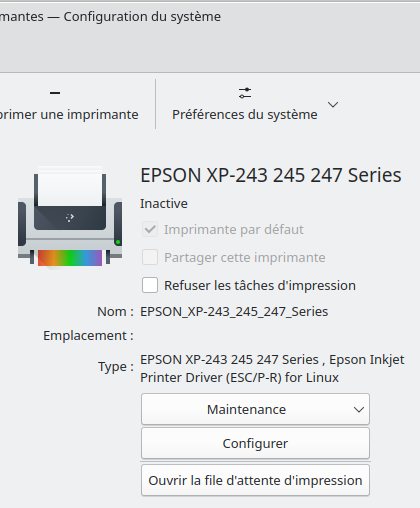Click the large EPSON printer illustration
This screenshot has width=420, height=508.
70,216
